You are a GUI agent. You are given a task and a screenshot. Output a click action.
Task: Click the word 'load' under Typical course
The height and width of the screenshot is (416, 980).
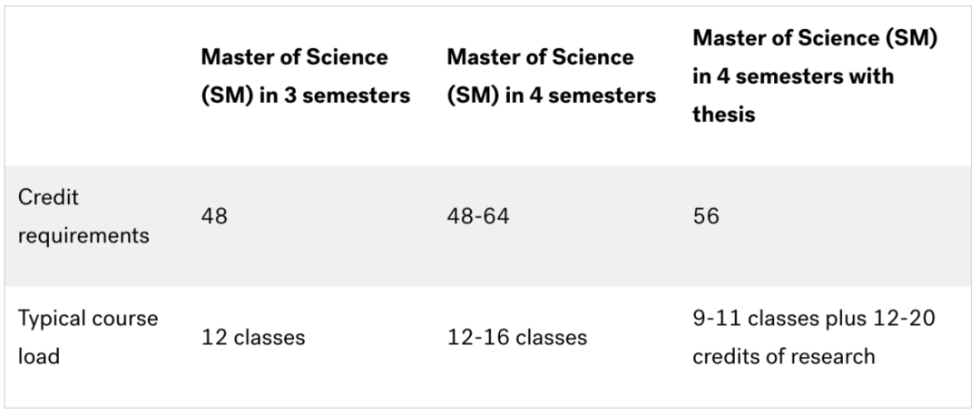(x=38, y=357)
